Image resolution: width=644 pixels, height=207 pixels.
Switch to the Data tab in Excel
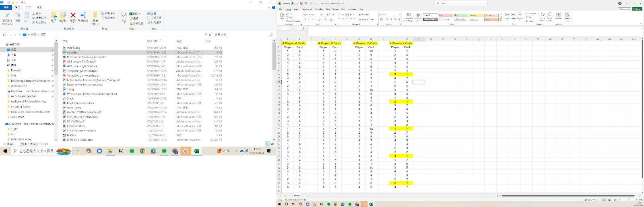(x=328, y=9)
